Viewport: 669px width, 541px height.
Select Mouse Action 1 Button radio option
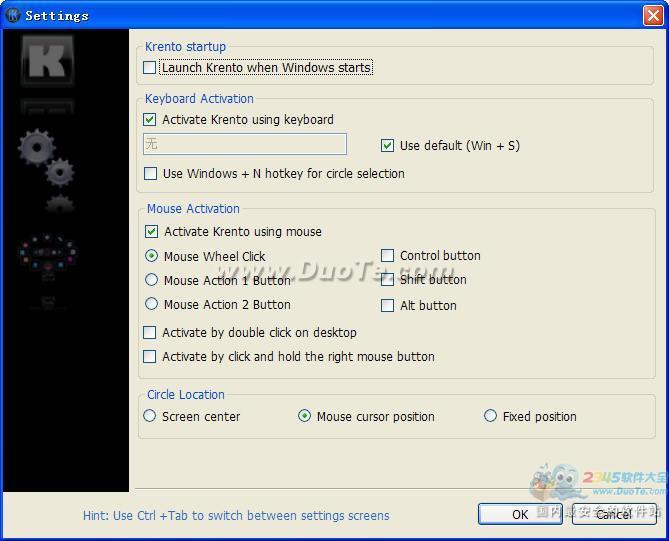[x=152, y=281]
